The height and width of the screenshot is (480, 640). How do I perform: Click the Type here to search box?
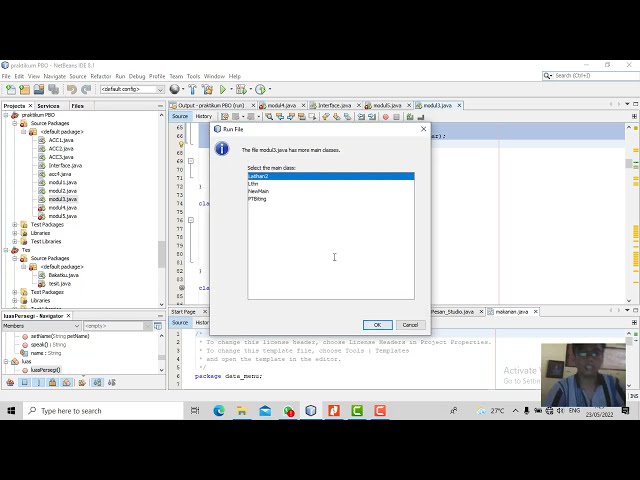(103, 411)
